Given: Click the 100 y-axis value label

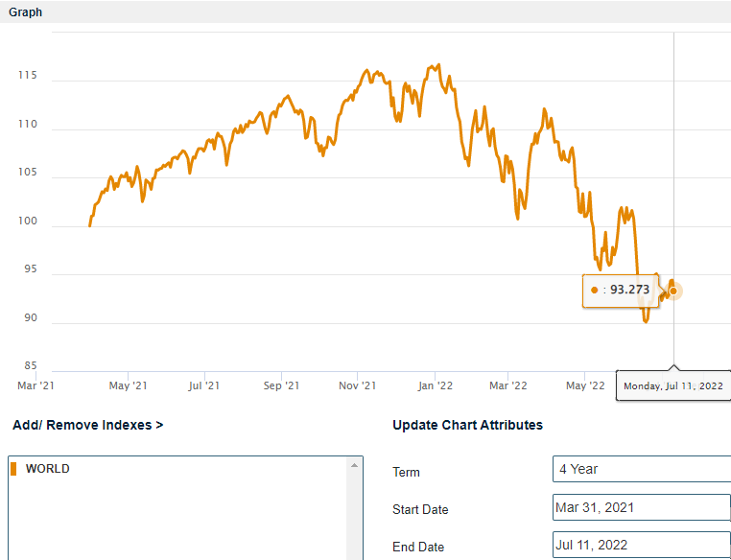Looking at the screenshot, I should (x=29, y=222).
